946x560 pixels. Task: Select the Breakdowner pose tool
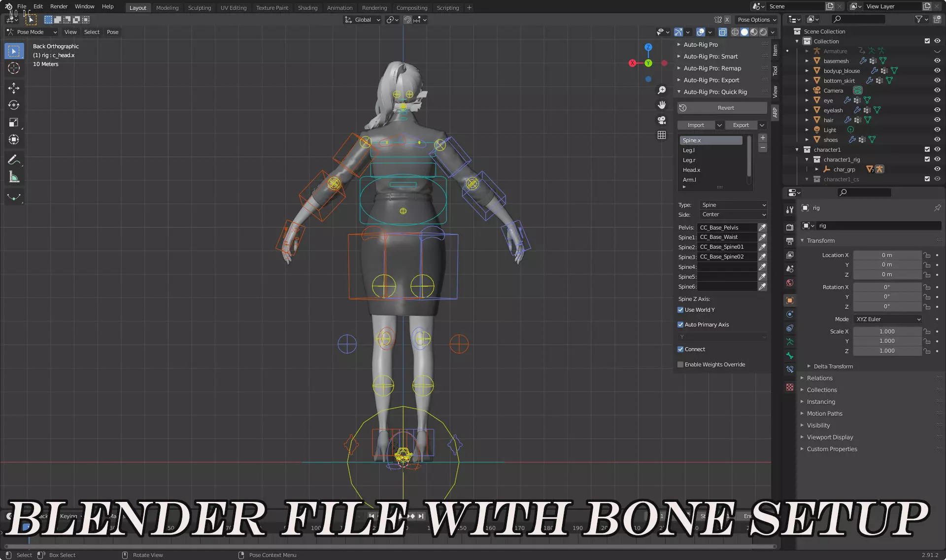[x=14, y=197]
